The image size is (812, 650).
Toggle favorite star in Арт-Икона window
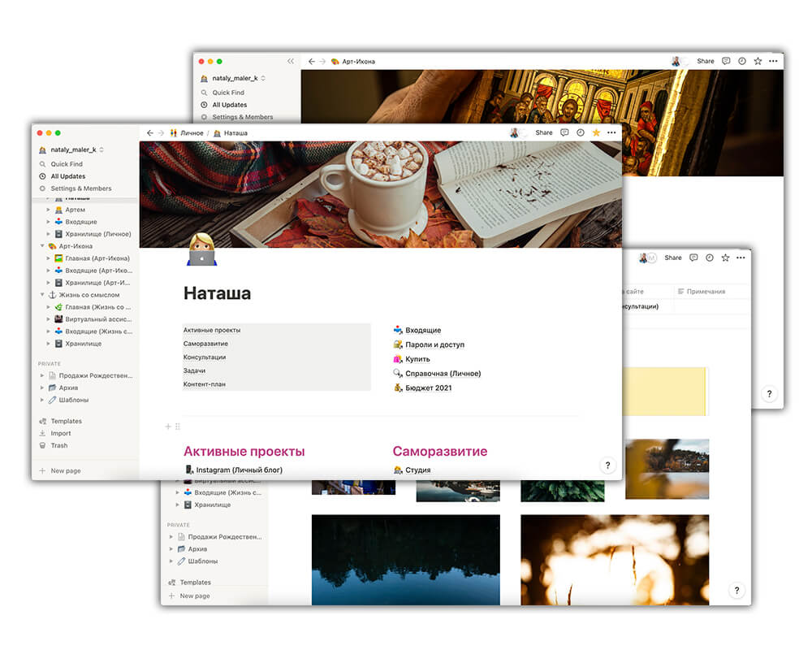point(758,61)
